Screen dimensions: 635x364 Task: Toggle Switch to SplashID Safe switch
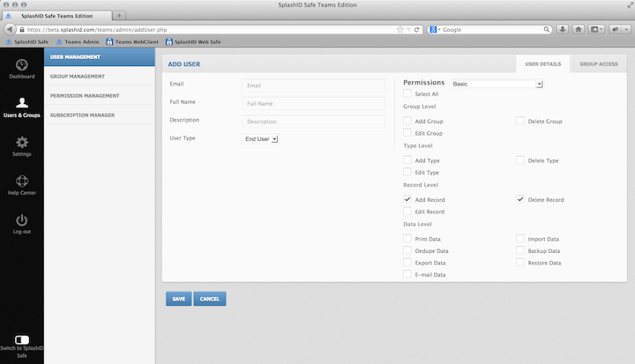[x=22, y=339]
